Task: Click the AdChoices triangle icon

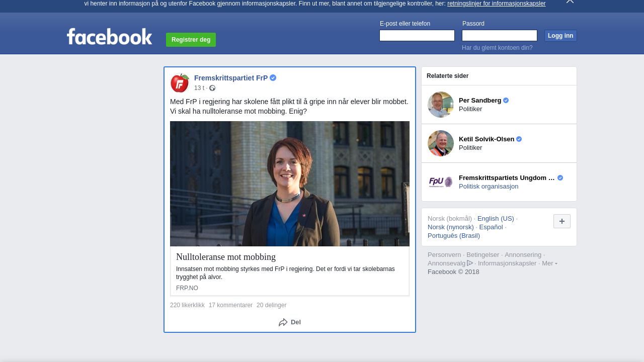Action: coord(470,263)
